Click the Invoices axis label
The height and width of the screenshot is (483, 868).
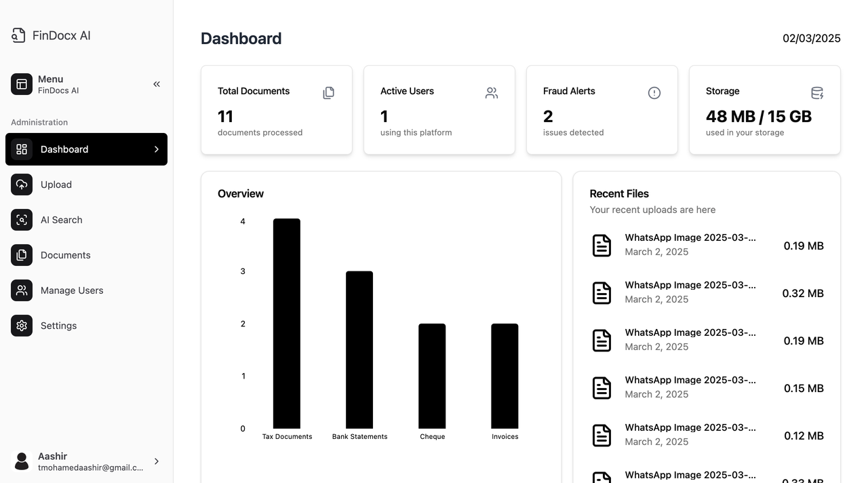pos(505,437)
